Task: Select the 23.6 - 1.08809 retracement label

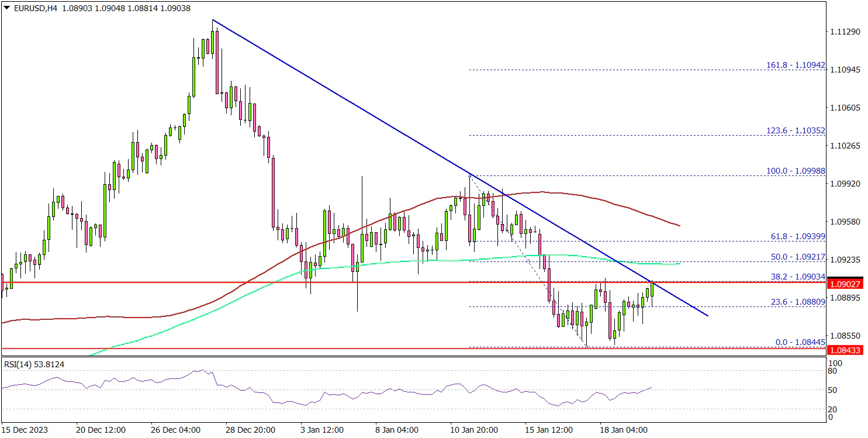Action: click(797, 302)
